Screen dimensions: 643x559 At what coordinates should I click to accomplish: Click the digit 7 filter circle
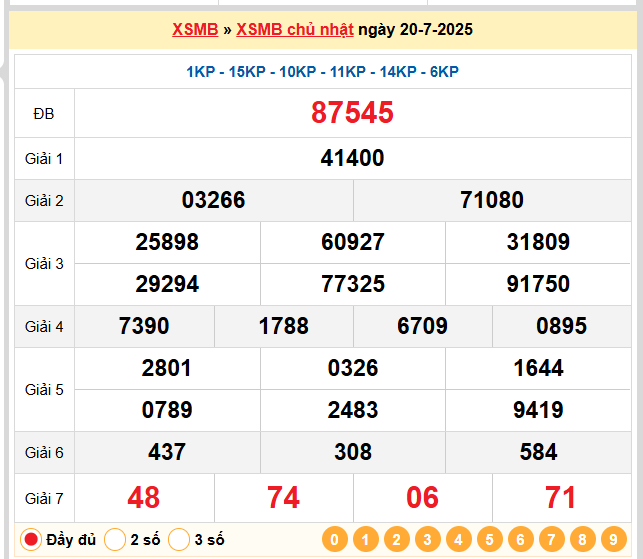coord(552,539)
